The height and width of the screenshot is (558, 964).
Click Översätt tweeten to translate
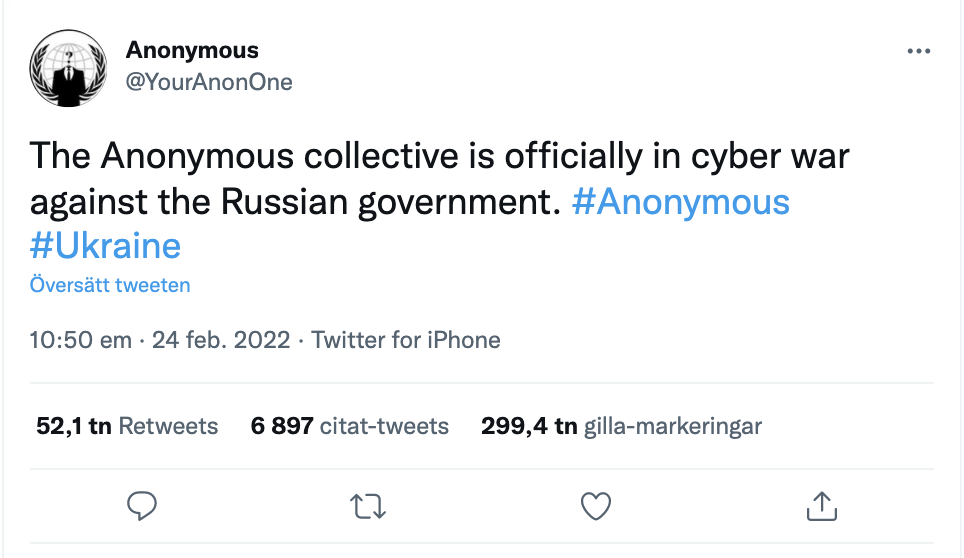click(x=110, y=285)
